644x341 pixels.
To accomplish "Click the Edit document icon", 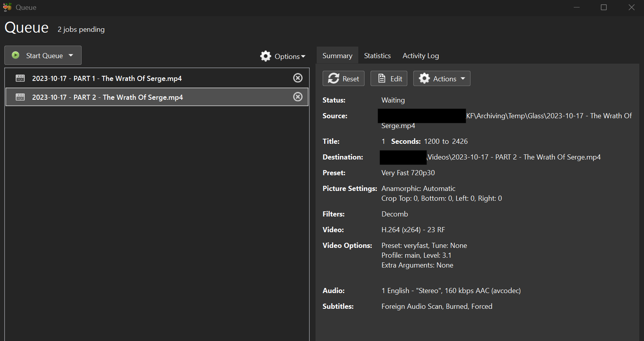I will click(x=381, y=79).
